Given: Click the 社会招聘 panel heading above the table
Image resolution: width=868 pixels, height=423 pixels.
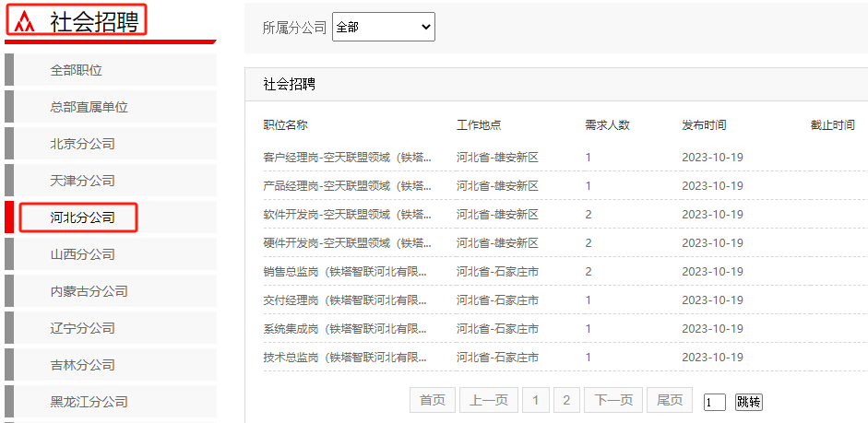Looking at the screenshot, I should pos(290,85).
